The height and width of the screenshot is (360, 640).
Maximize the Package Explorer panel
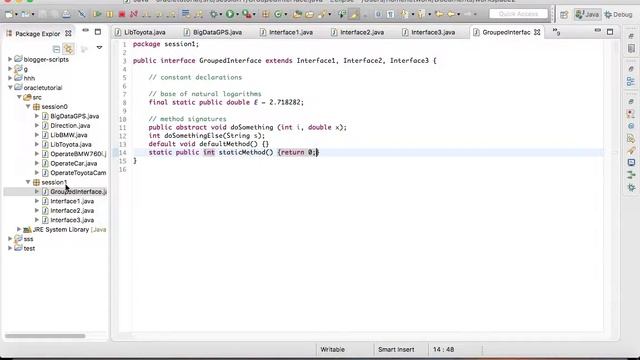tap(98, 31)
